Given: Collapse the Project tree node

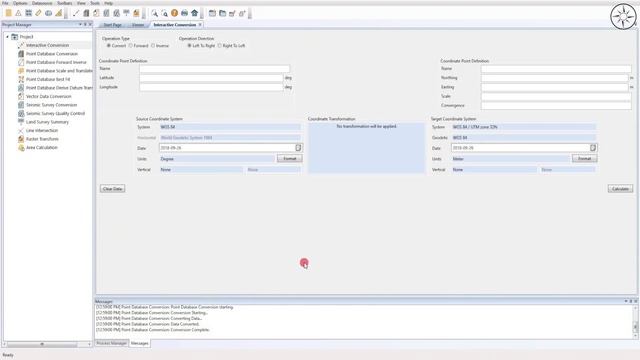Looking at the screenshot, I should coord(7,37).
